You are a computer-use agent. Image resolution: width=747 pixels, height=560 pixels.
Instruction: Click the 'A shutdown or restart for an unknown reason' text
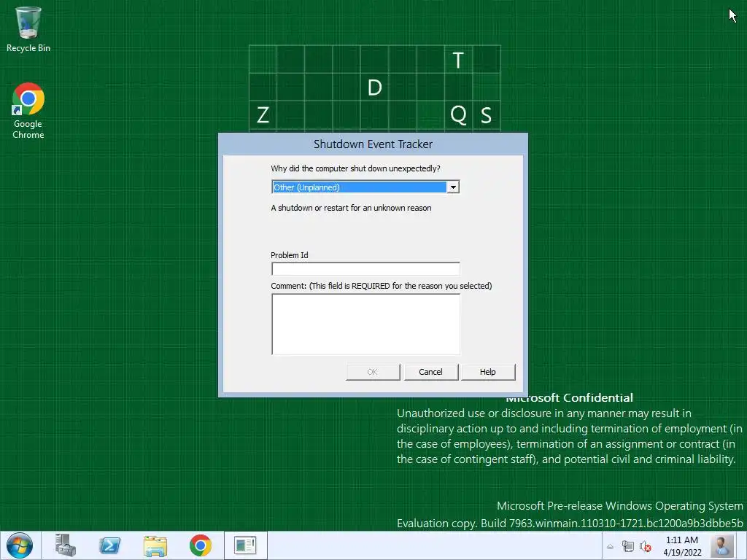[x=351, y=208]
